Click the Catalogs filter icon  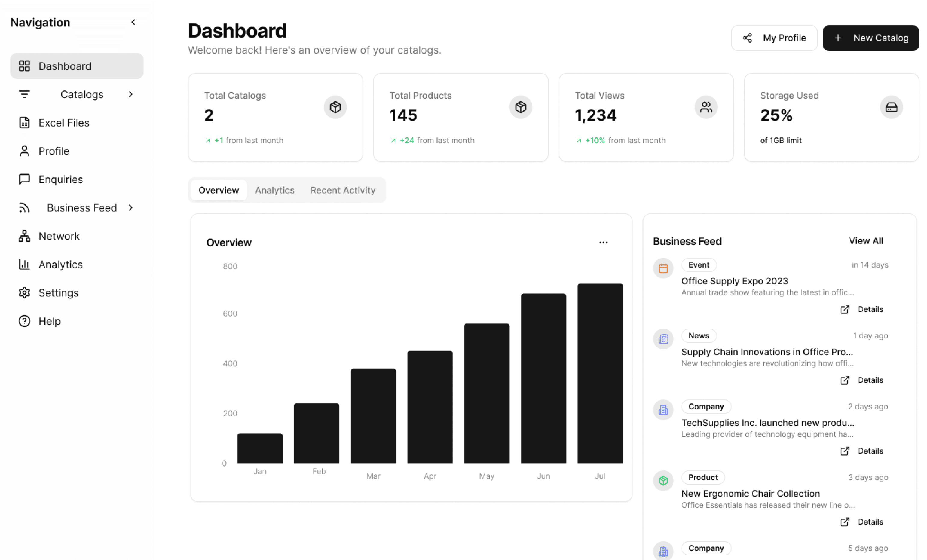point(24,94)
